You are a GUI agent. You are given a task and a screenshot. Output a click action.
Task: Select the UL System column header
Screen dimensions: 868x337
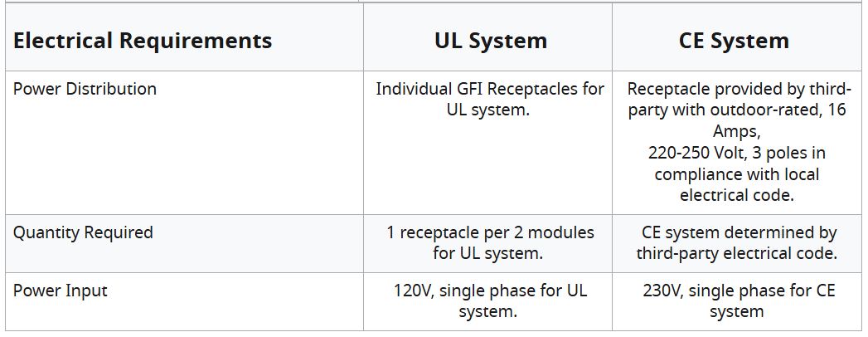(x=490, y=41)
